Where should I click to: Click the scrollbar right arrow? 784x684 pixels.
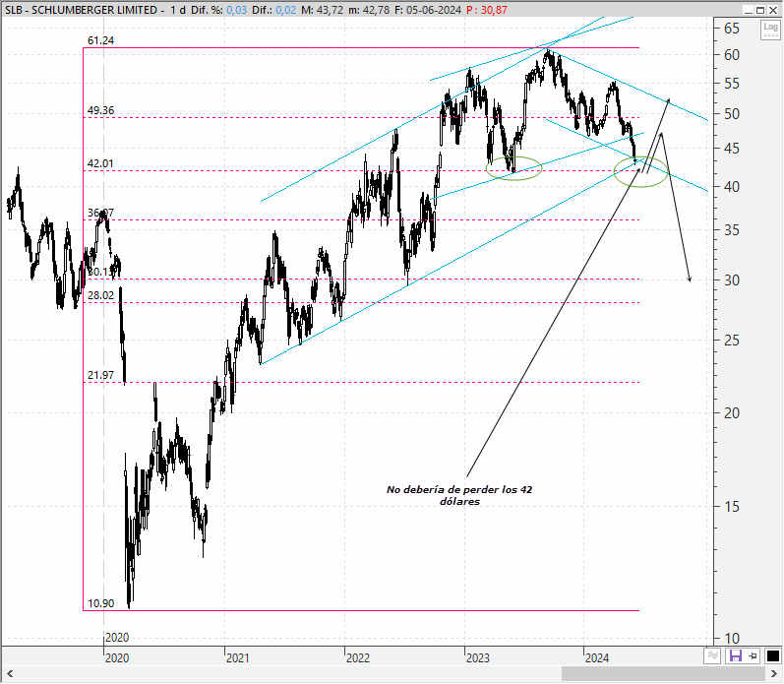click(774, 674)
